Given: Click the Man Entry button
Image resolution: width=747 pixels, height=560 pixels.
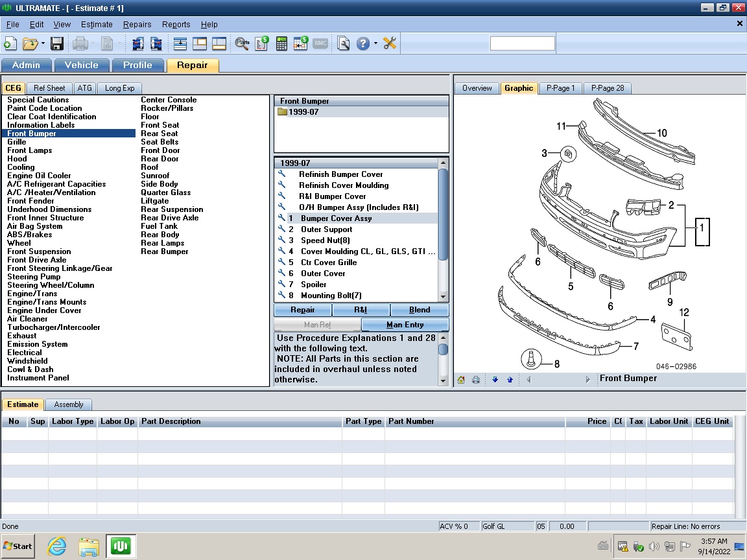Looking at the screenshot, I should pos(405,325).
